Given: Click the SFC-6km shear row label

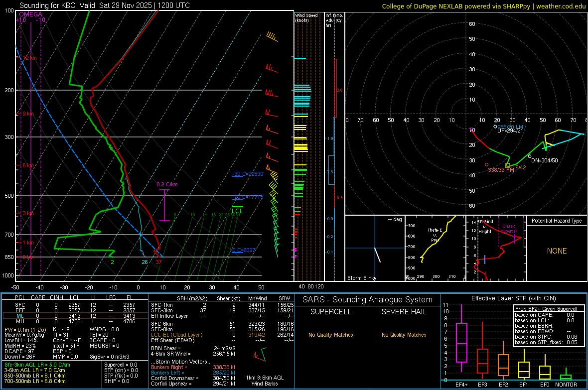Looking at the screenshot, I should tap(161, 324).
